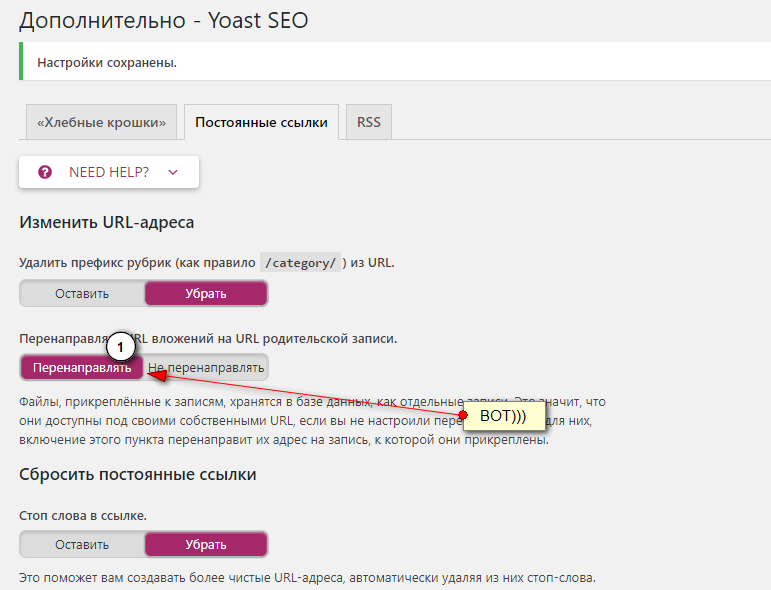Open the NEED HELP? panel label
This screenshot has width=771, height=590.
[x=109, y=172]
